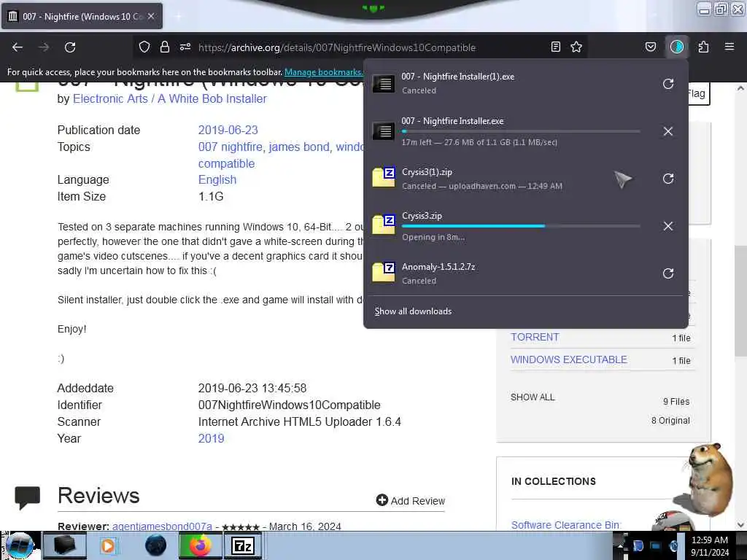Click Add Review
Viewport: 747px width, 560px height.
tap(411, 500)
